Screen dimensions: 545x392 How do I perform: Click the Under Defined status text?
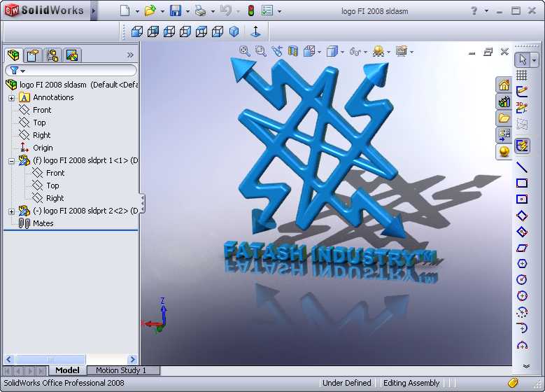click(x=346, y=383)
